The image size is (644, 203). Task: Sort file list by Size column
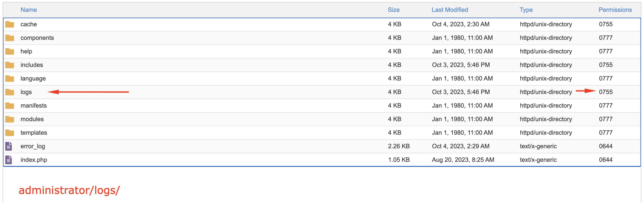click(394, 10)
